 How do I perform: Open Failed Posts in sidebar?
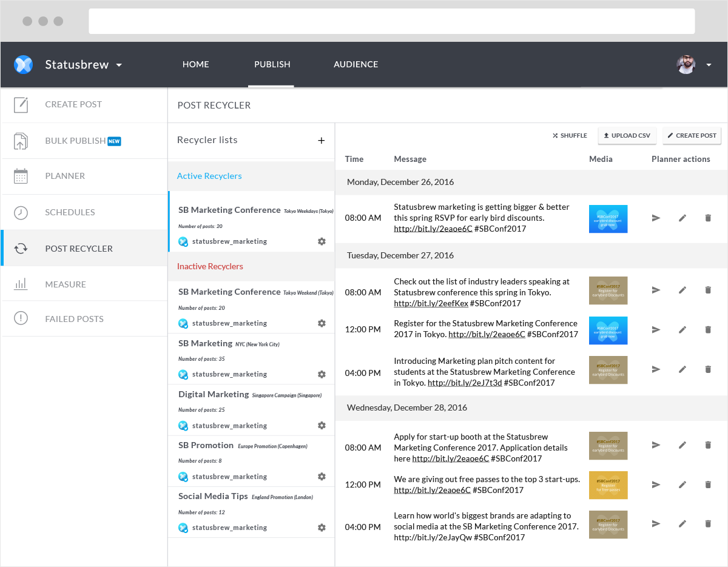pyautogui.click(x=84, y=318)
